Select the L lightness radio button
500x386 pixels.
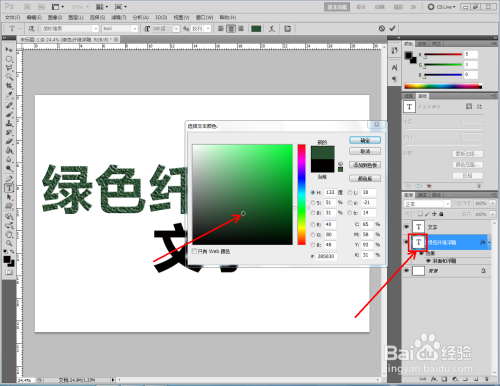pos(350,192)
